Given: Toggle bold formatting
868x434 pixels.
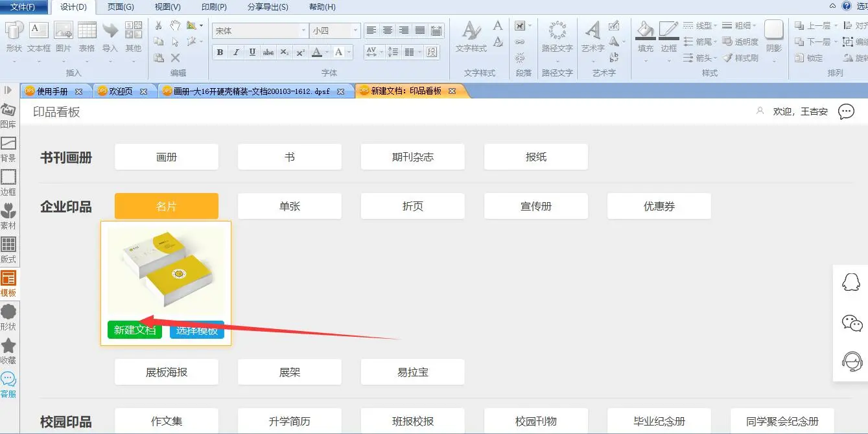Looking at the screenshot, I should pyautogui.click(x=220, y=52).
